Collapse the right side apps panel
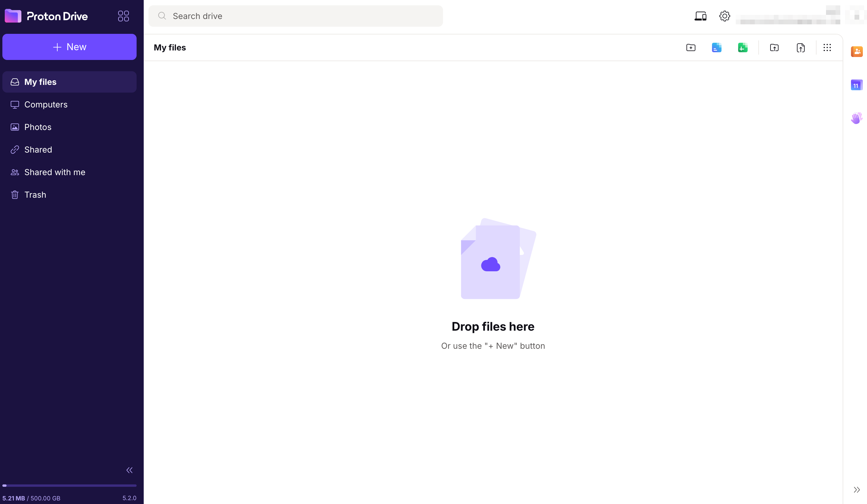Viewport: 867px width, 504px height. pyautogui.click(x=856, y=489)
